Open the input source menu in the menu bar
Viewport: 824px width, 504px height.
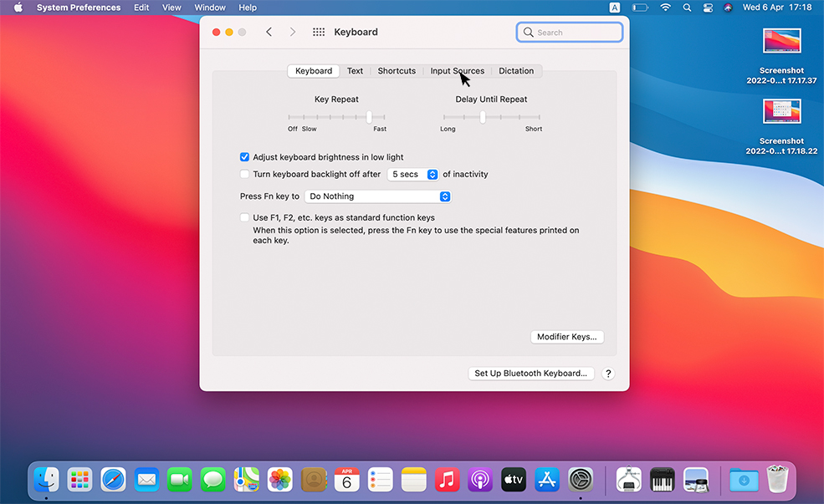614,8
